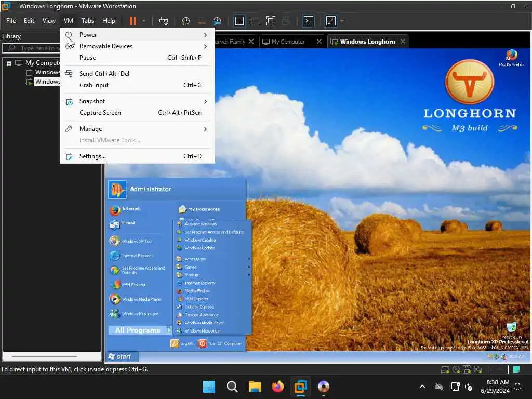This screenshot has height=399, width=532.
Task: Expand the Manage submenu
Action: click(137, 129)
